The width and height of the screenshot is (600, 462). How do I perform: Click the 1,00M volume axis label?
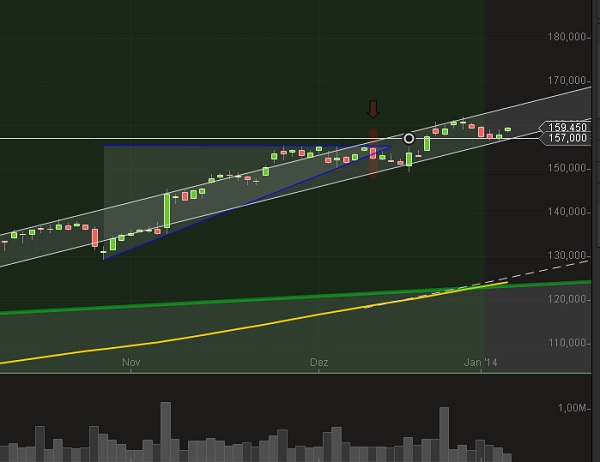click(572, 408)
